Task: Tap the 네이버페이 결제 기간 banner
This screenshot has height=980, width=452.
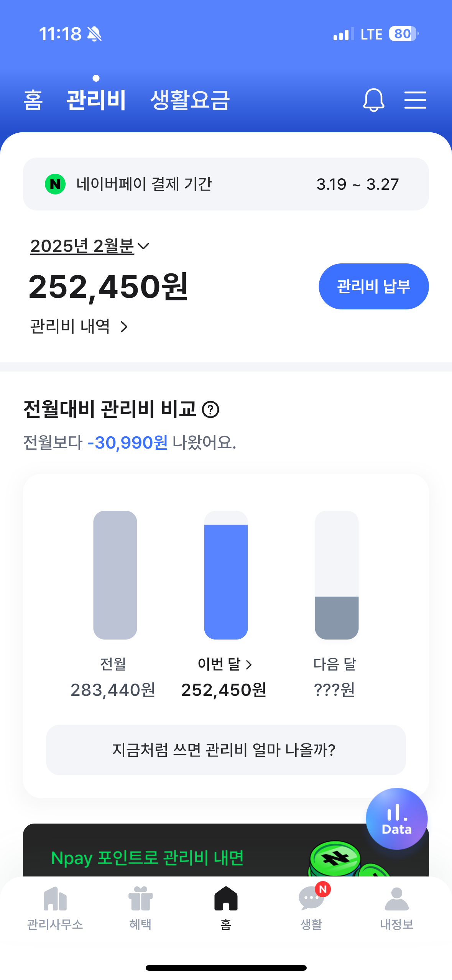Action: pyautogui.click(x=226, y=184)
